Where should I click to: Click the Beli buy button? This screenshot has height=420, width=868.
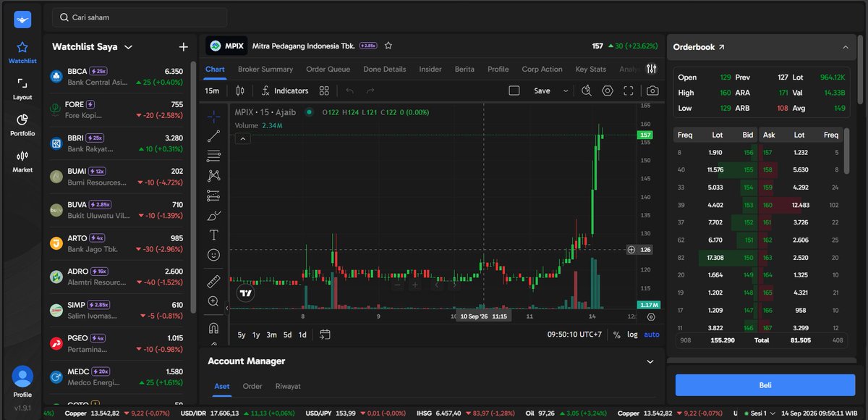point(765,385)
